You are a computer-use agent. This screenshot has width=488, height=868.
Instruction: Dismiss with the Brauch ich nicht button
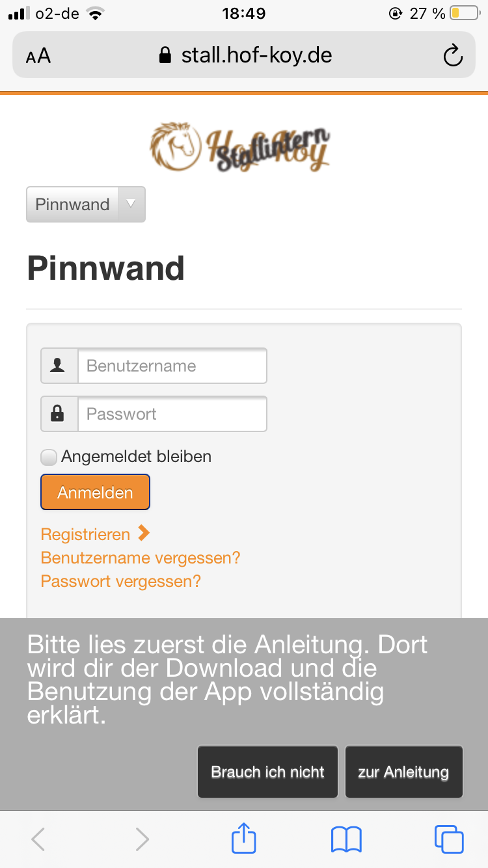pos(267,772)
